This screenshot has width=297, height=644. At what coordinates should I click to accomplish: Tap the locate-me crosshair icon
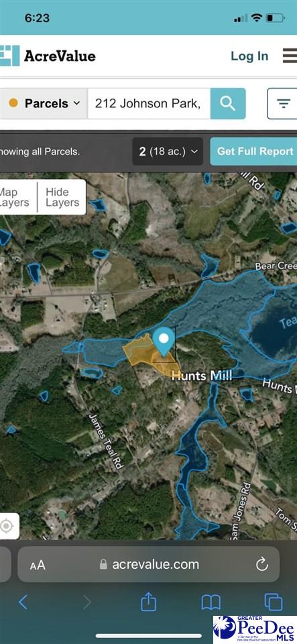coord(7,526)
